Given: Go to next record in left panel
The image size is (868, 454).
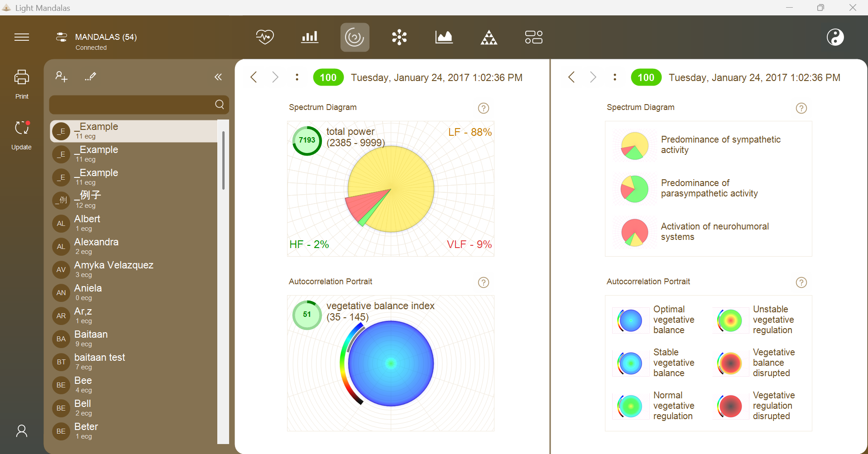Looking at the screenshot, I should (275, 77).
